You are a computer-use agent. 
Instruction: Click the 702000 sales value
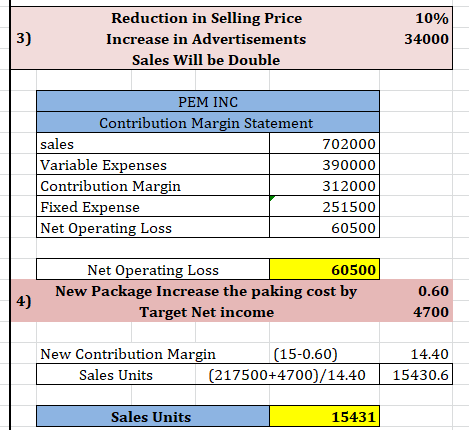click(x=324, y=144)
